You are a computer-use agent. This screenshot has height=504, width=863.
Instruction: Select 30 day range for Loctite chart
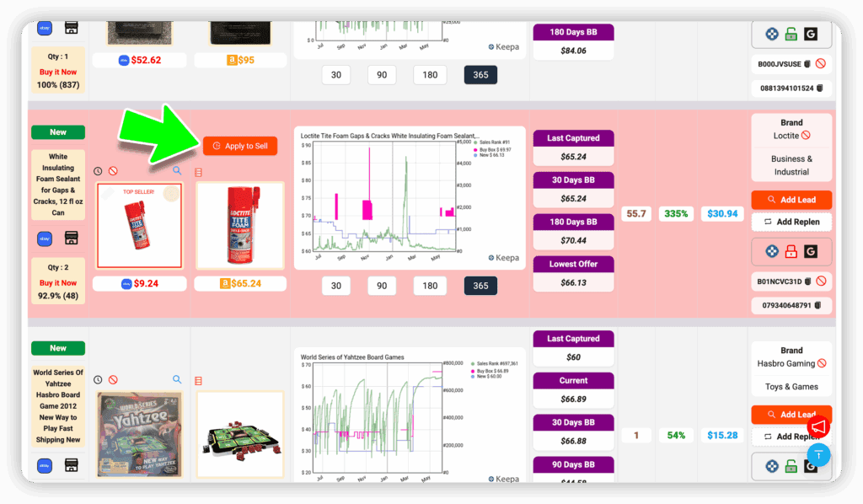click(x=336, y=286)
